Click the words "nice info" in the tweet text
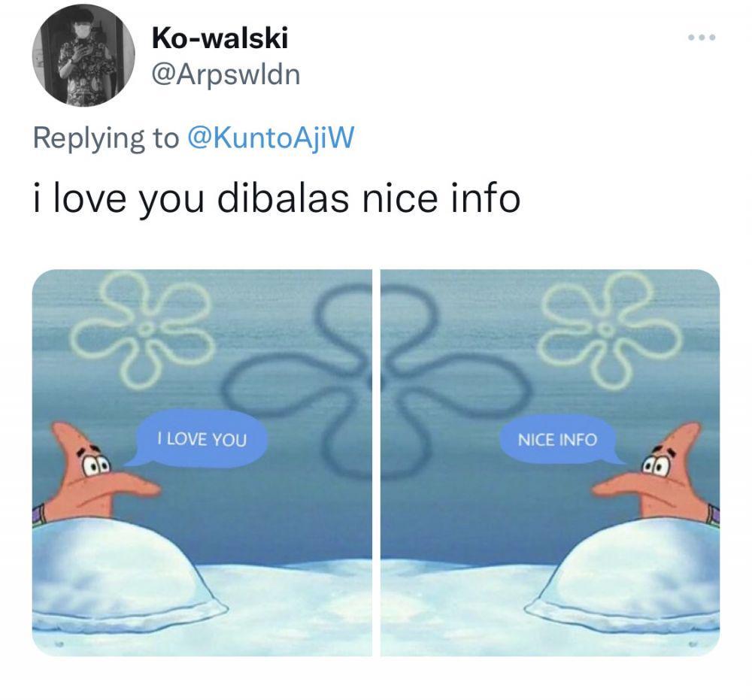 point(441,198)
